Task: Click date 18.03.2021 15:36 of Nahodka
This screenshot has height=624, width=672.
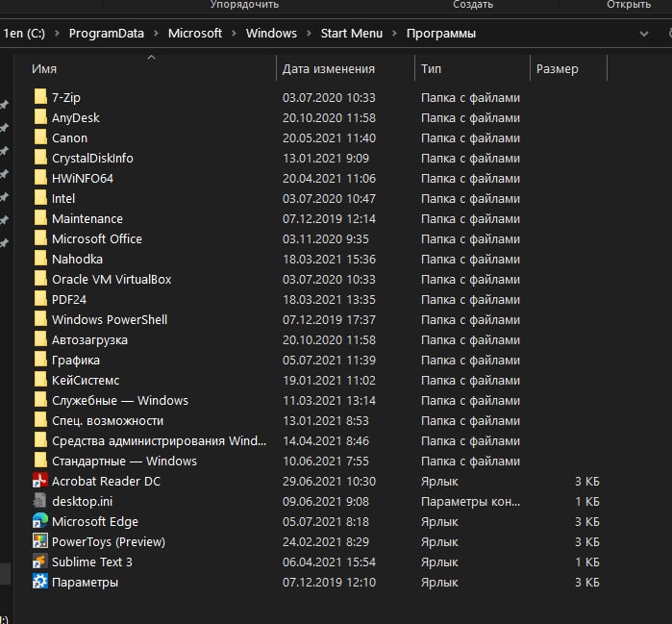Action: (329, 259)
